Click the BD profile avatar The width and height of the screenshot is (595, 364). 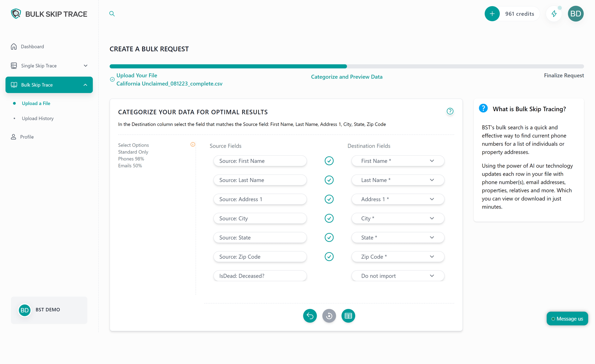coord(575,14)
